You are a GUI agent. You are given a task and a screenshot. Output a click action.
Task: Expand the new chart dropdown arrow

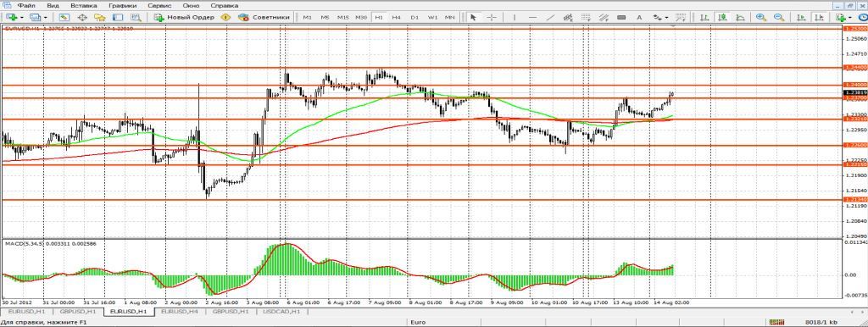click(x=21, y=17)
